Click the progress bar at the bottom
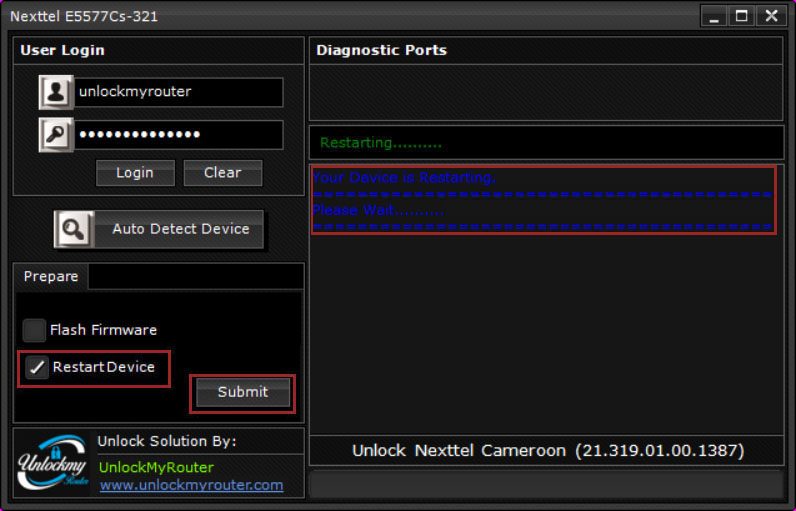Screen dimensions: 796x511 547,484
